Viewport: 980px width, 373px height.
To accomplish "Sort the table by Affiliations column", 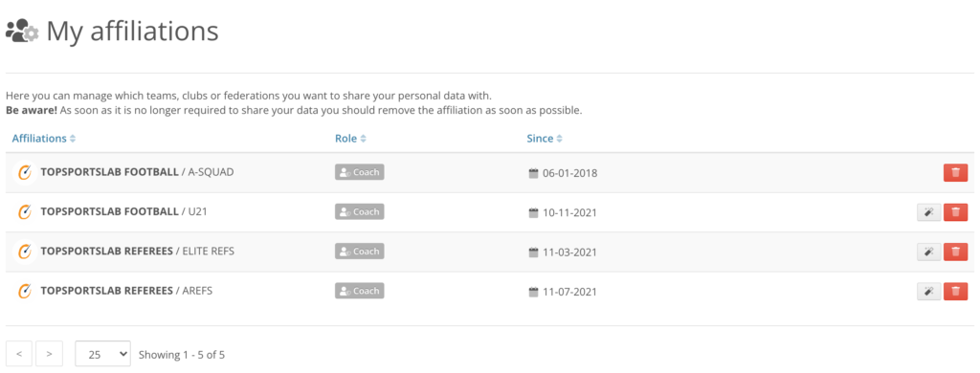I will pyautogui.click(x=44, y=139).
